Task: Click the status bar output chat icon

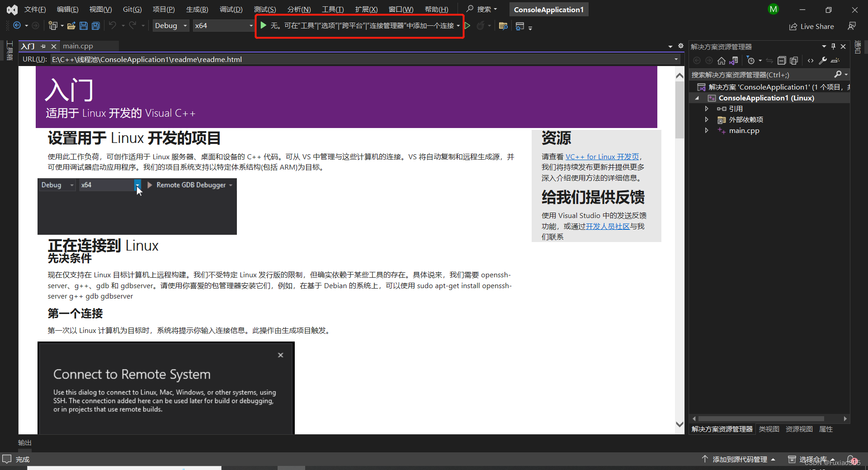Action: [7, 459]
